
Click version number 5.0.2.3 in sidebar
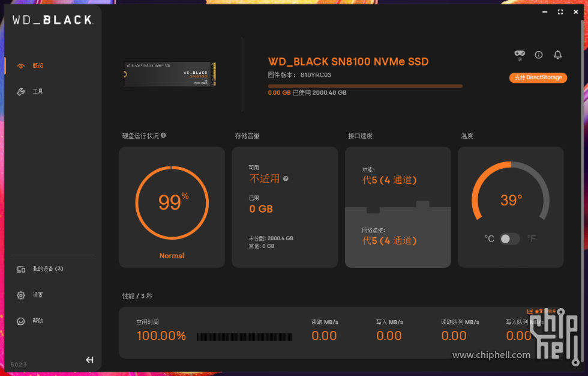click(19, 365)
